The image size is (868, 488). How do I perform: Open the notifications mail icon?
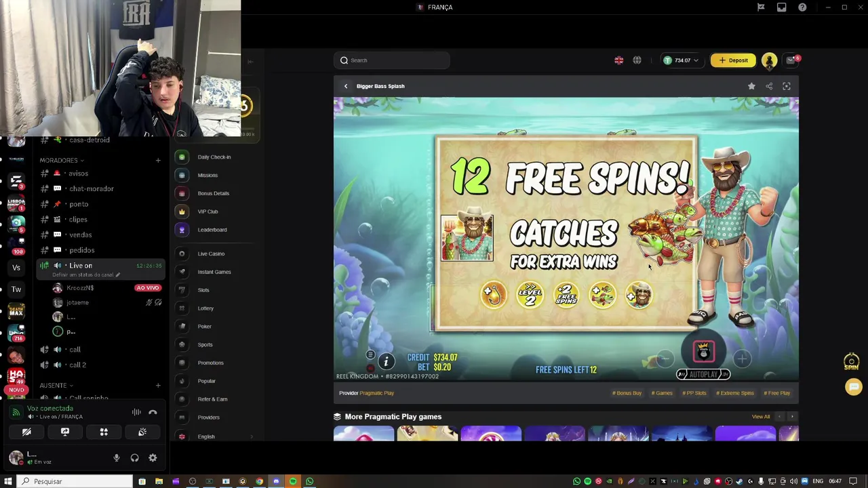tap(791, 60)
